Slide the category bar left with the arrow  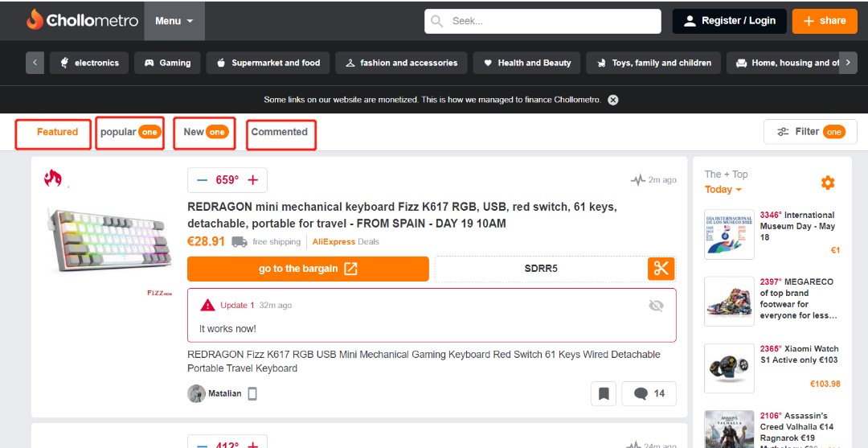[x=35, y=63]
